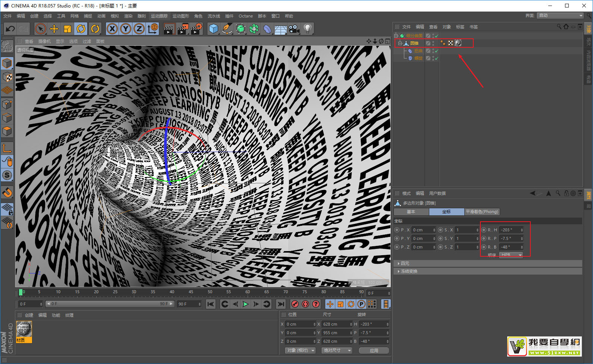Open the 文件 menu in the main menu bar

(7, 16)
